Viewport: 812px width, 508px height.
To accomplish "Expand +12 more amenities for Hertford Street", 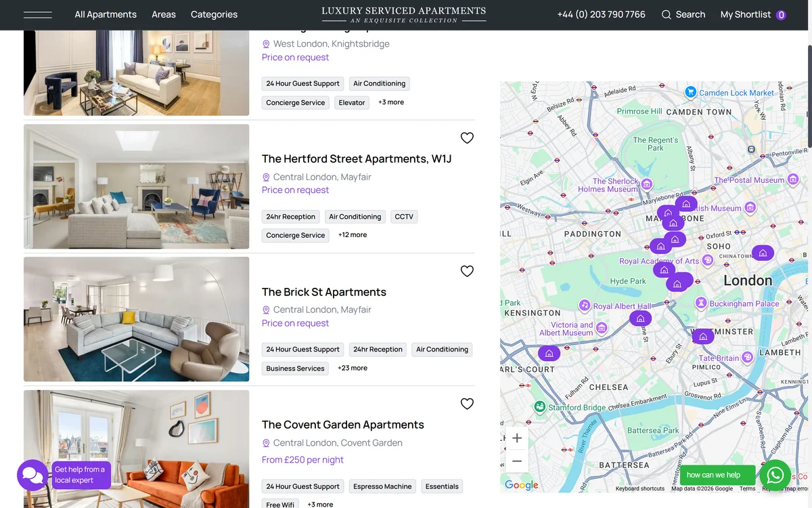I will tap(353, 235).
